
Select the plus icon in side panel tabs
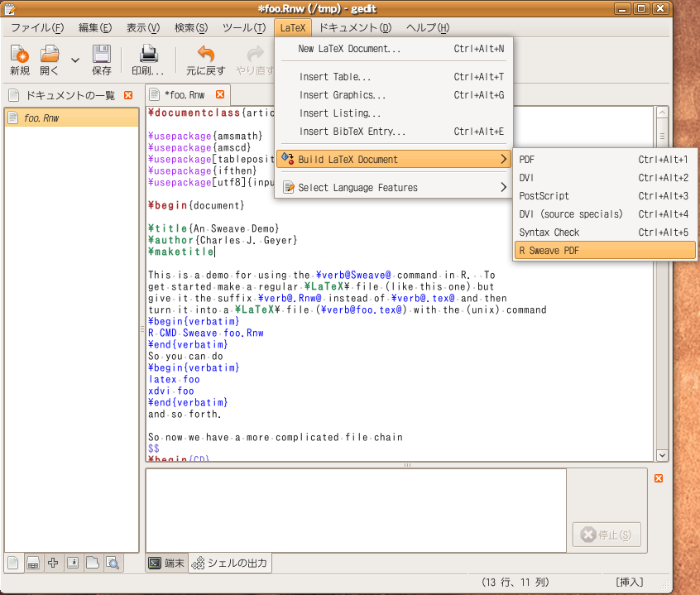click(53, 564)
